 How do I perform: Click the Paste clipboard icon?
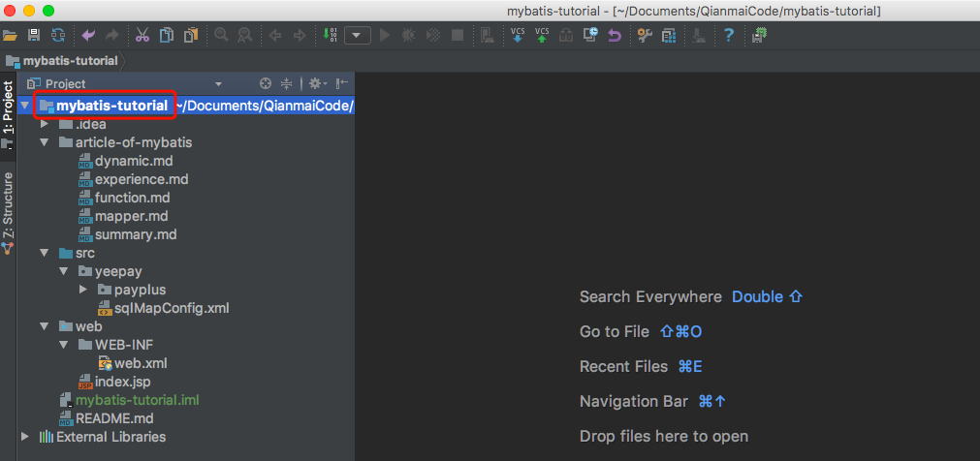point(191,36)
